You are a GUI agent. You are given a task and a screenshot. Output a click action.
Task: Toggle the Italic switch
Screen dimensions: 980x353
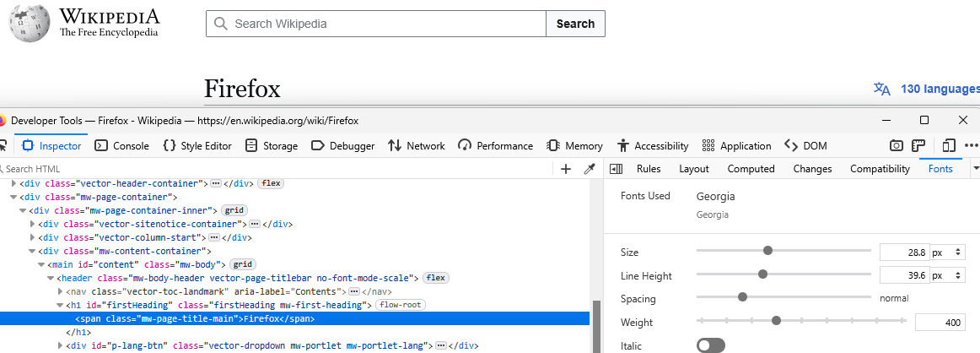click(711, 345)
